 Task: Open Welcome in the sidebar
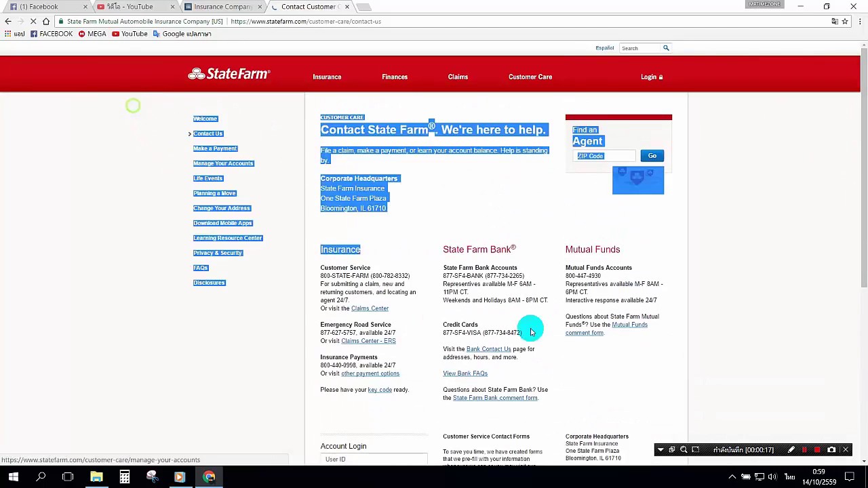pos(205,119)
